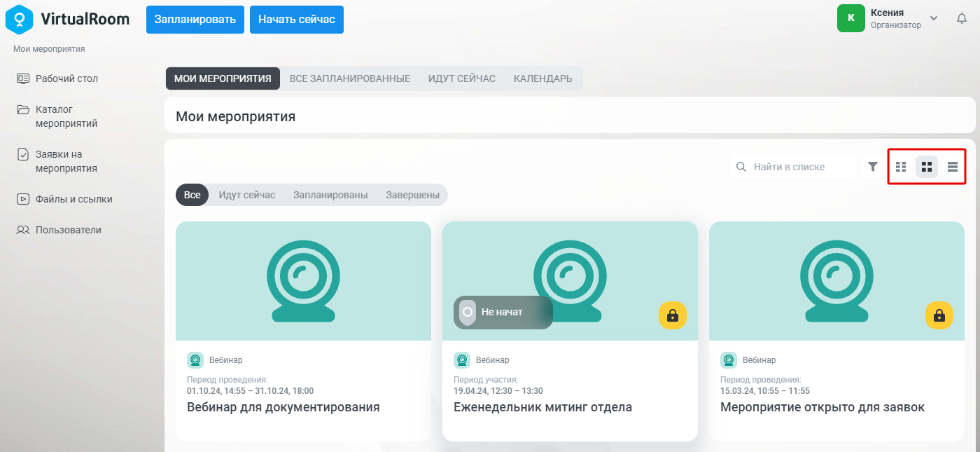The image size is (980, 452).
Task: Click the Мероприятие открыто для заявок cover image
Action: pyautogui.click(x=836, y=281)
